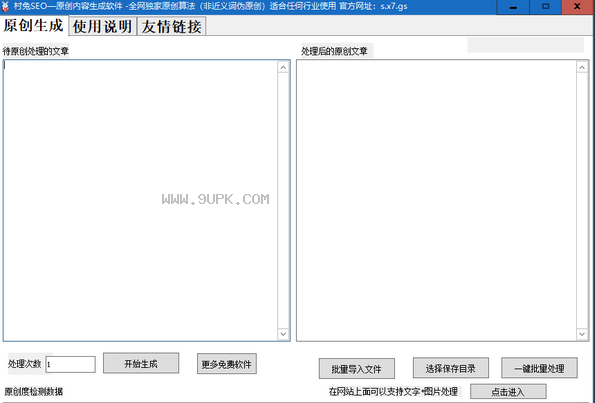Screen dimensions: 595x403
Task: Minimize the 村兔SEO window
Action: click(513, 6)
